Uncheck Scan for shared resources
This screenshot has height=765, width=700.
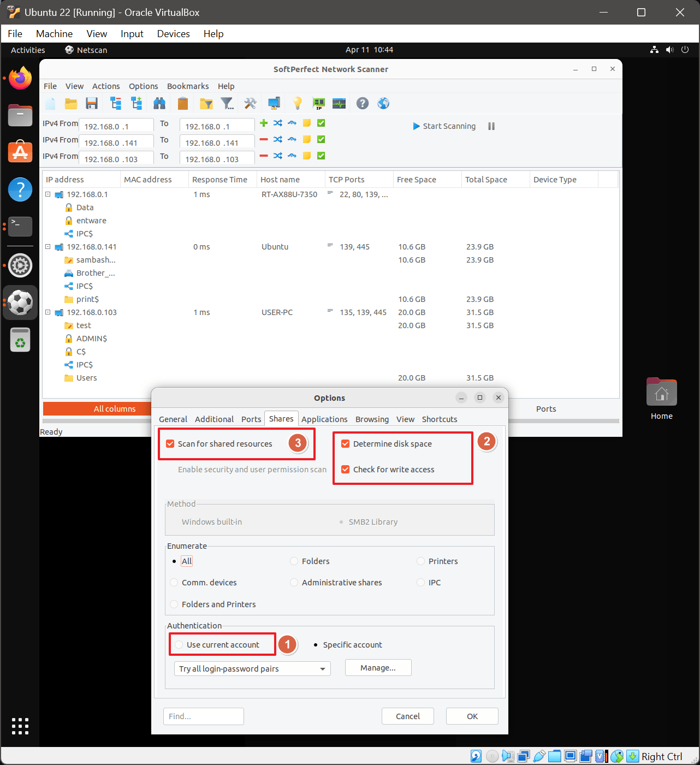(170, 444)
